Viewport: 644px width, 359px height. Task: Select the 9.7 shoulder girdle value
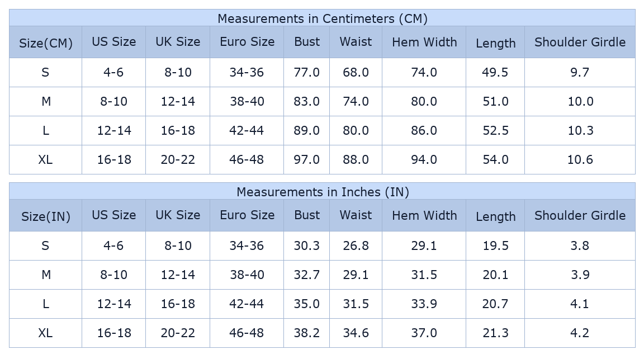[580, 72]
